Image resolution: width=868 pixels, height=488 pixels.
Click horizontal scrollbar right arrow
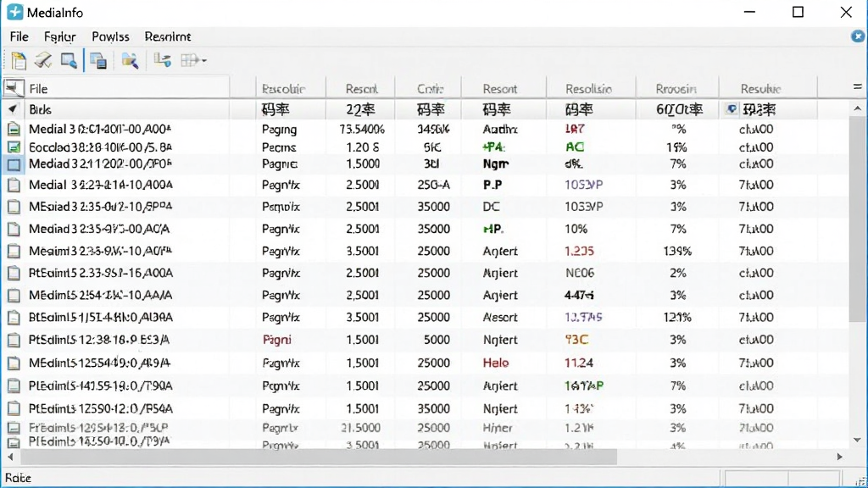[840, 457]
